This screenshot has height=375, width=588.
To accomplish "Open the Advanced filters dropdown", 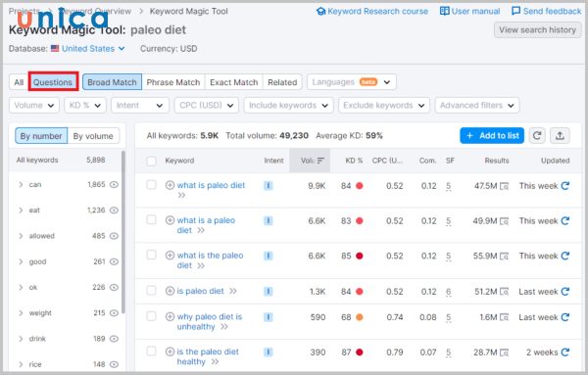I will tap(477, 106).
